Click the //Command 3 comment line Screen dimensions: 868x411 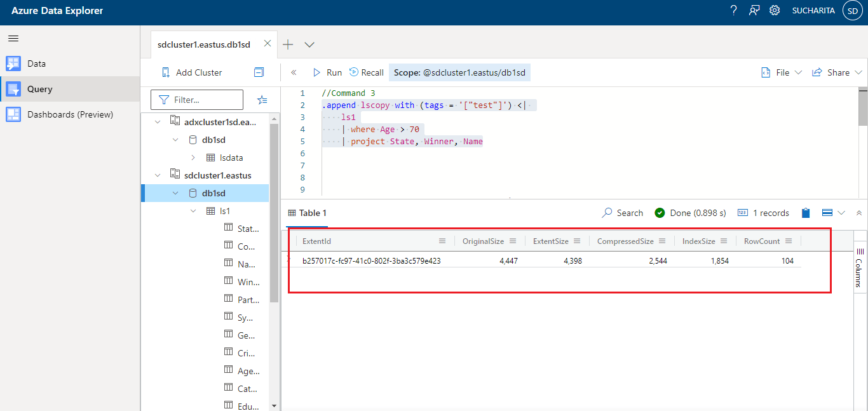348,93
